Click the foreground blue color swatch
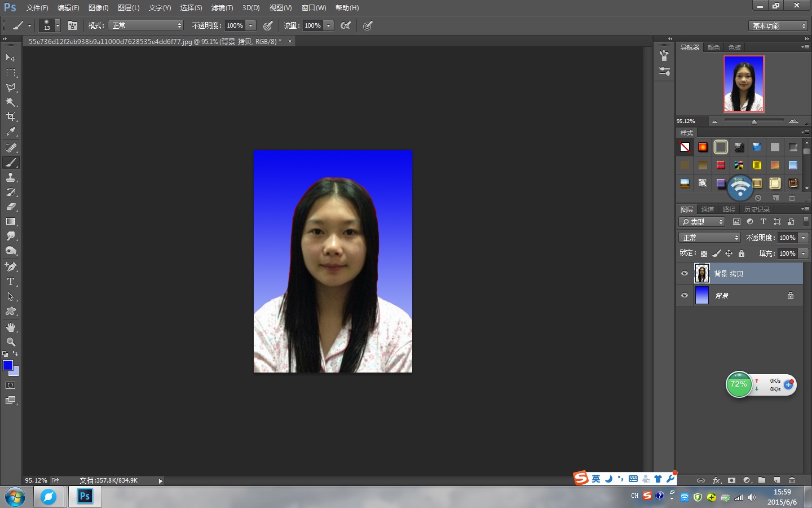Image resolution: width=812 pixels, height=508 pixels. (8, 365)
